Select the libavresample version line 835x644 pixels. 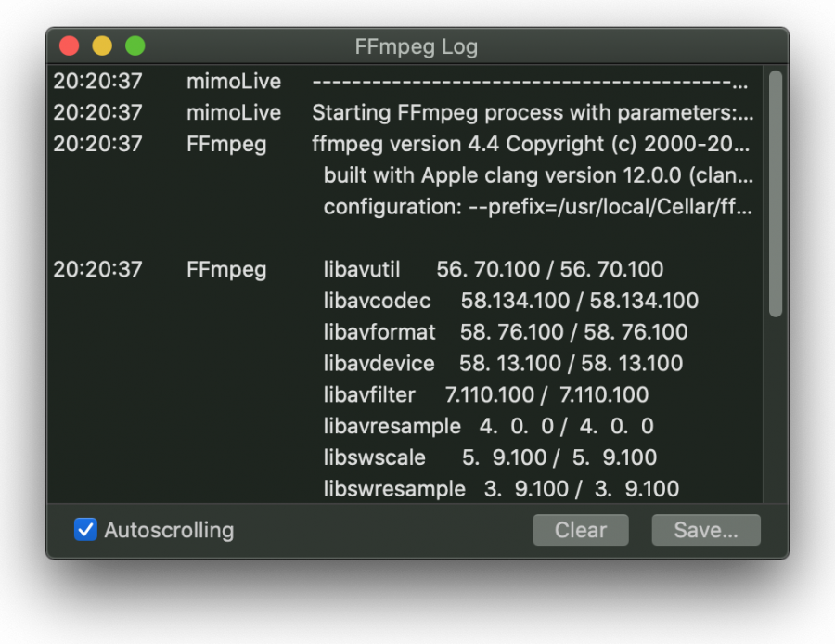tap(488, 426)
